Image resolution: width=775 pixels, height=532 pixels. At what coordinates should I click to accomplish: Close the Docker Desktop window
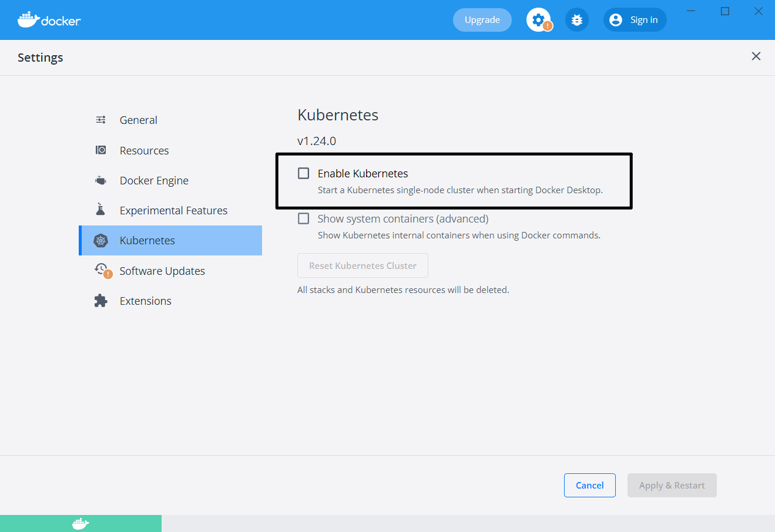759,11
